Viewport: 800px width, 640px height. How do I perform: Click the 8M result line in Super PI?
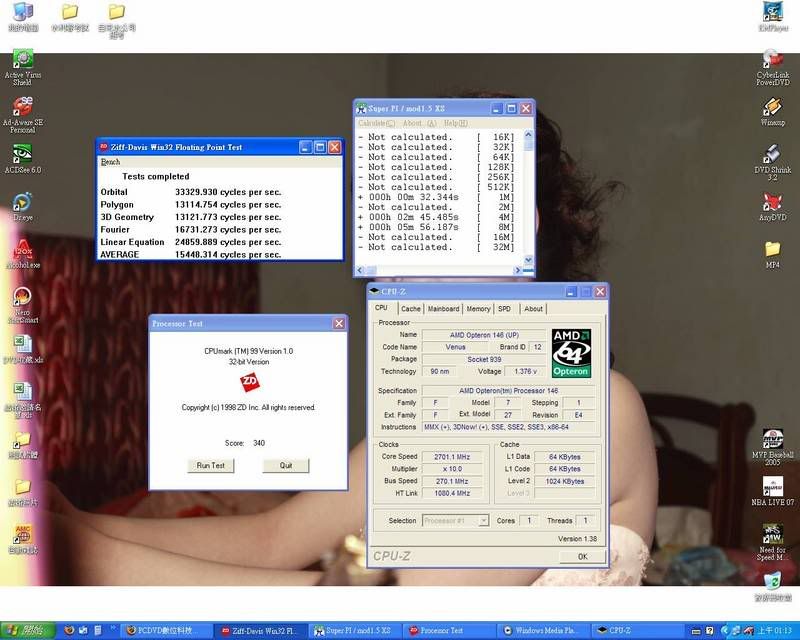pos(436,227)
